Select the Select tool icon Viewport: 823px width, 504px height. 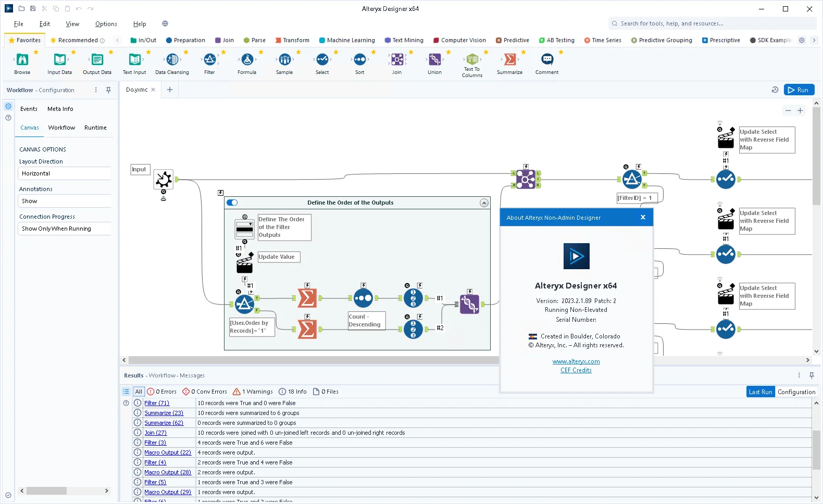322,59
